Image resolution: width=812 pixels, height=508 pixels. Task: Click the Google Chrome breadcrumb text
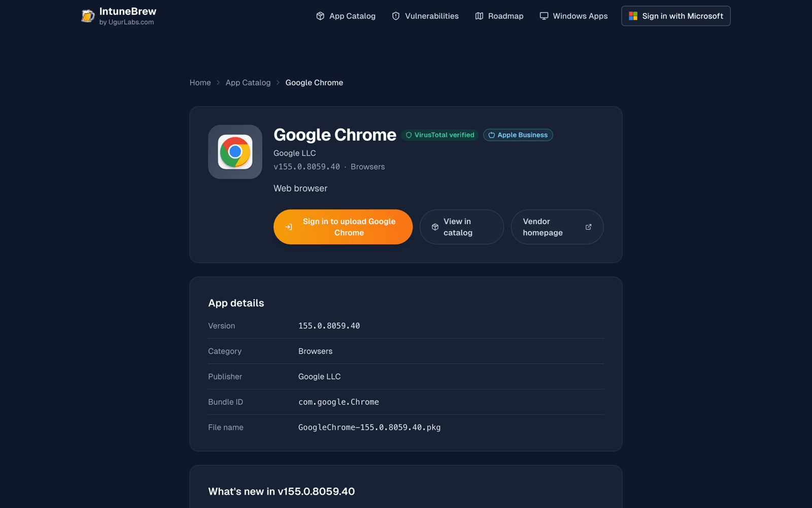pos(314,83)
